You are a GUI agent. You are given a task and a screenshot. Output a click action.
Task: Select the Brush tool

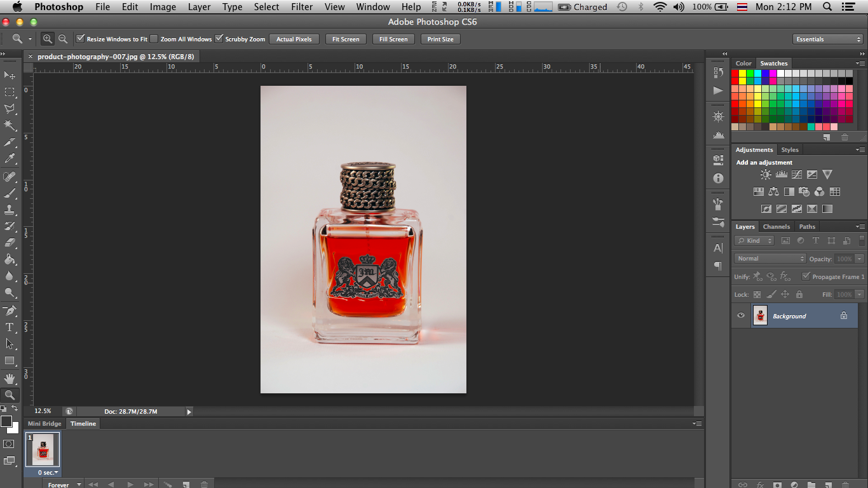point(10,193)
